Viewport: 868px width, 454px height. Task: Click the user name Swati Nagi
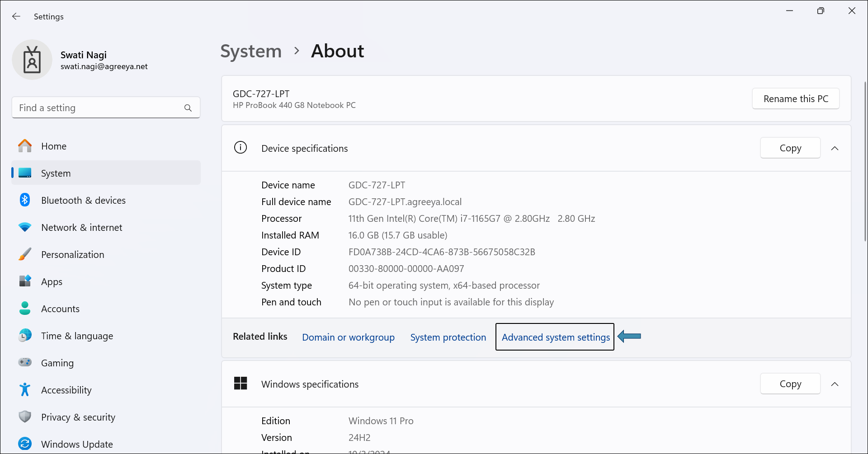(84, 55)
